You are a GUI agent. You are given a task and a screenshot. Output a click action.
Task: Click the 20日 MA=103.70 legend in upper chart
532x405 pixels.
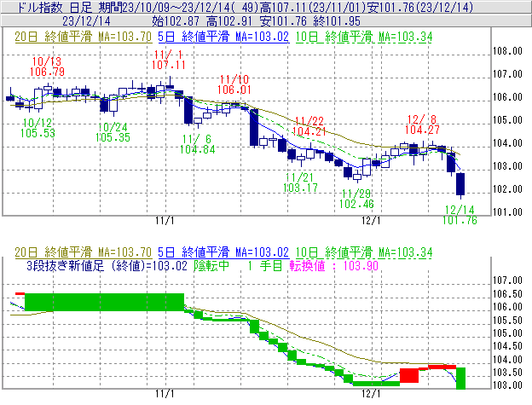tap(84, 38)
